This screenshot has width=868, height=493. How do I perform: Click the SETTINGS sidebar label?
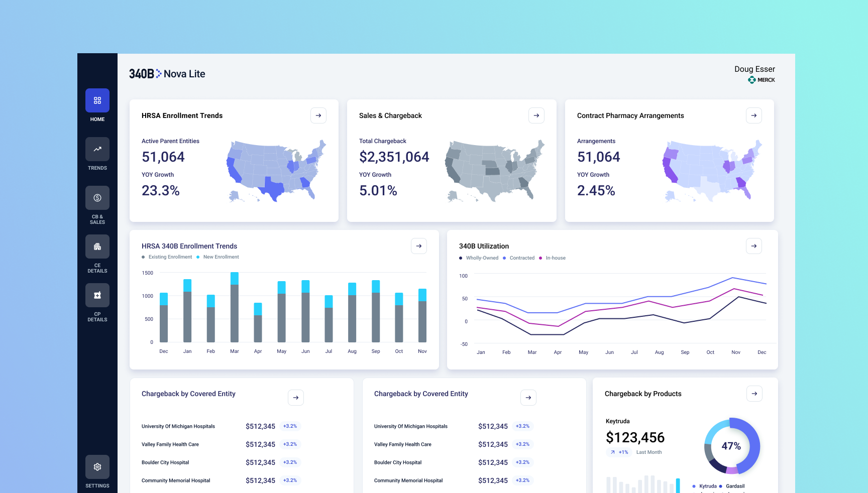97,486
